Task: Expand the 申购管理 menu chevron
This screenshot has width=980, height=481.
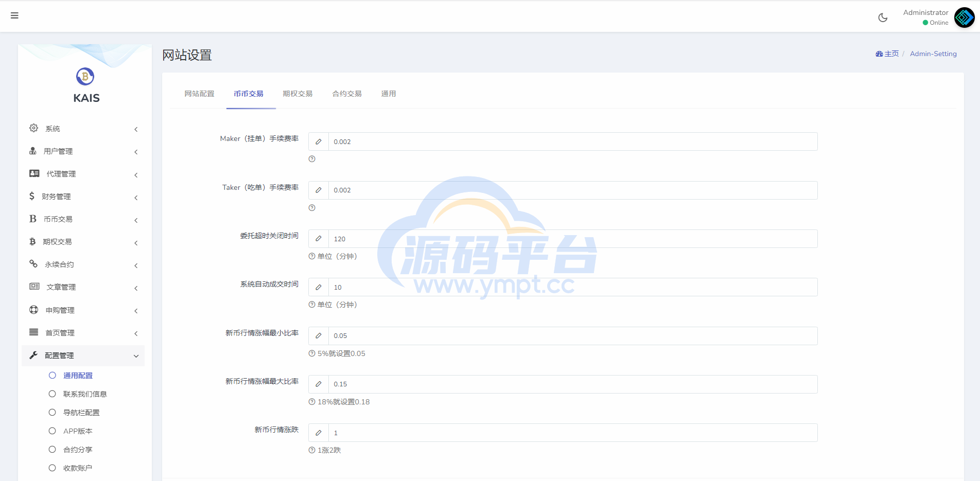Action: tap(136, 311)
